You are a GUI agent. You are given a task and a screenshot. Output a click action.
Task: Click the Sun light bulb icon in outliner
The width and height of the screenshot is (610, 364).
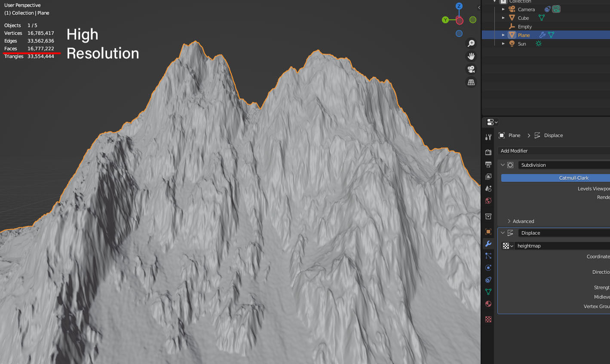click(512, 43)
